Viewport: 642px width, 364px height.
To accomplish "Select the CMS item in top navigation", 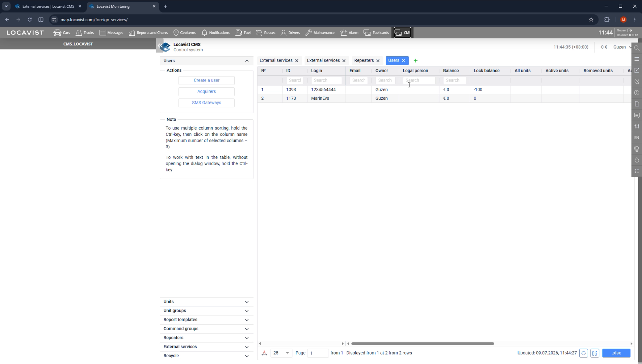I will click(x=402, y=33).
